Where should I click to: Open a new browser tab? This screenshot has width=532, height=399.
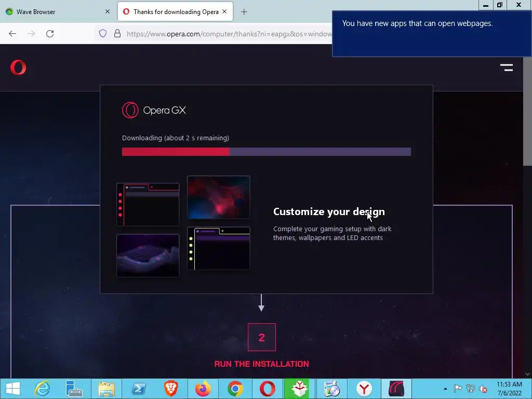pyautogui.click(x=244, y=12)
